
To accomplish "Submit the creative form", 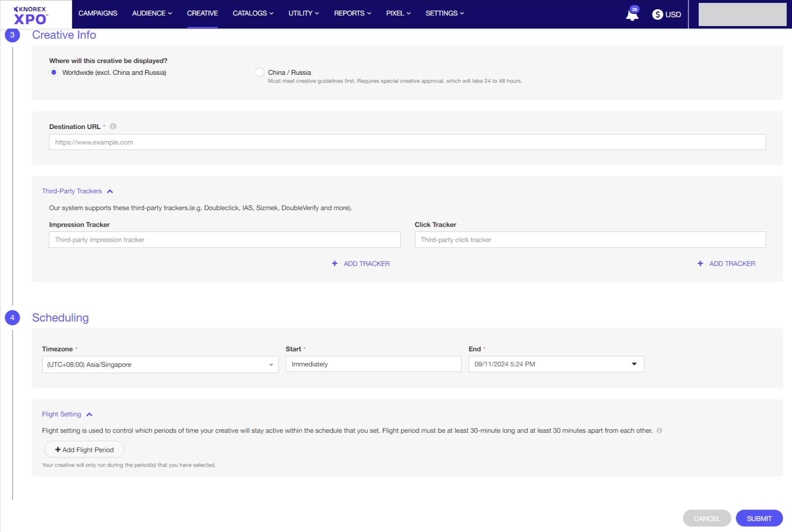I will (759, 518).
